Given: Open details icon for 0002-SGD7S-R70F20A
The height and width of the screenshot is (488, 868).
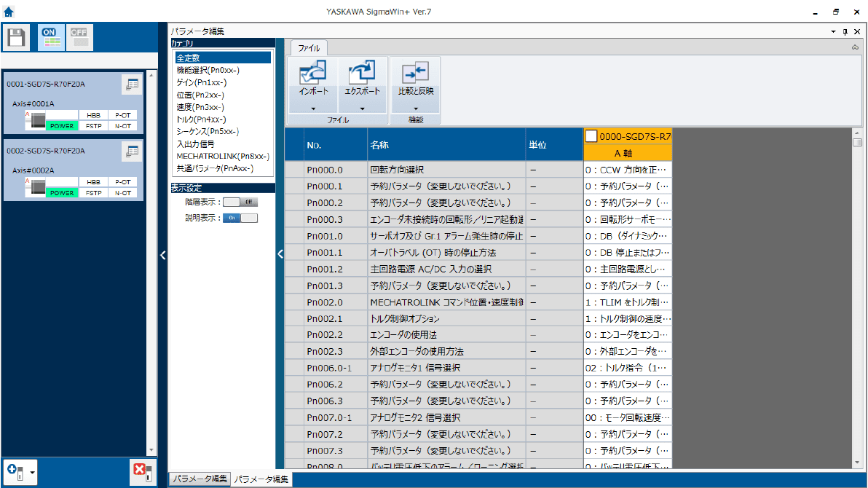Looking at the screenshot, I should tap(132, 151).
